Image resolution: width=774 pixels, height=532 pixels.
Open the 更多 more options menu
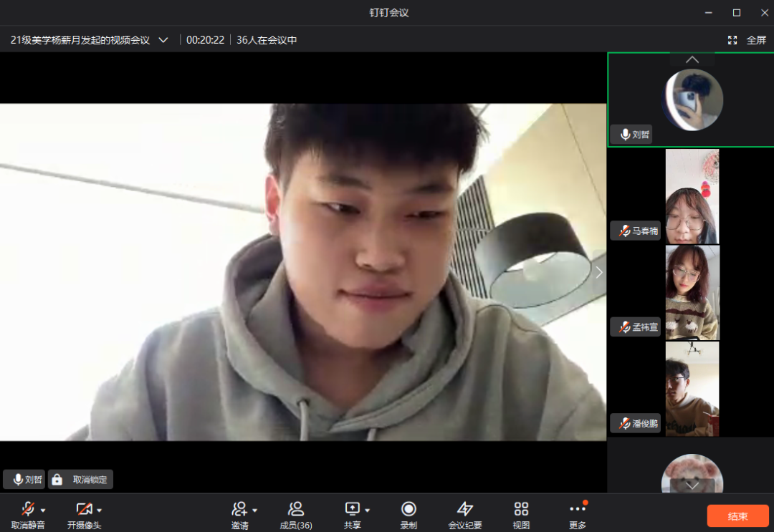[x=578, y=509]
